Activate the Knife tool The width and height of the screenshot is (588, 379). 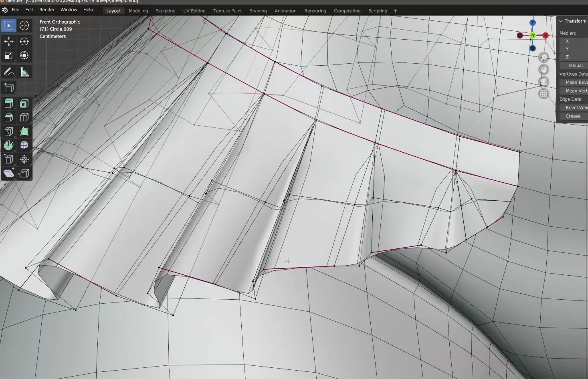tap(9, 131)
